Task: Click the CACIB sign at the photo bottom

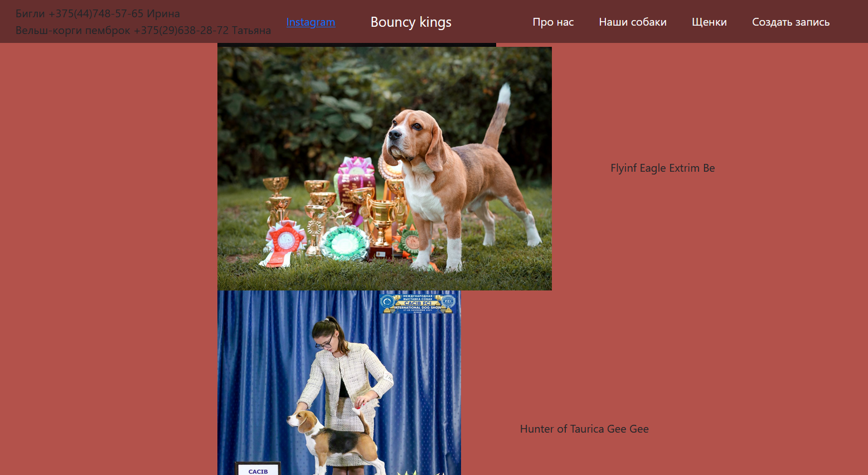Action: 258,468
